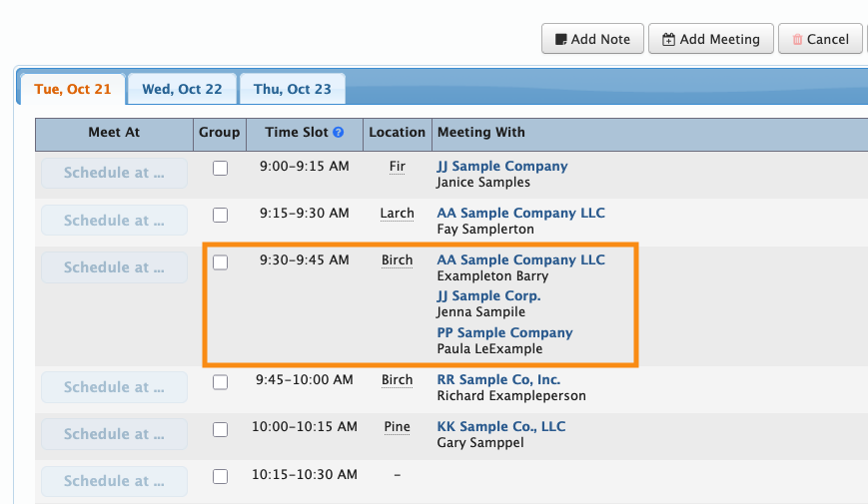
Task: Check the Group box for 9:00-9:15 AM
Action: tap(220, 168)
